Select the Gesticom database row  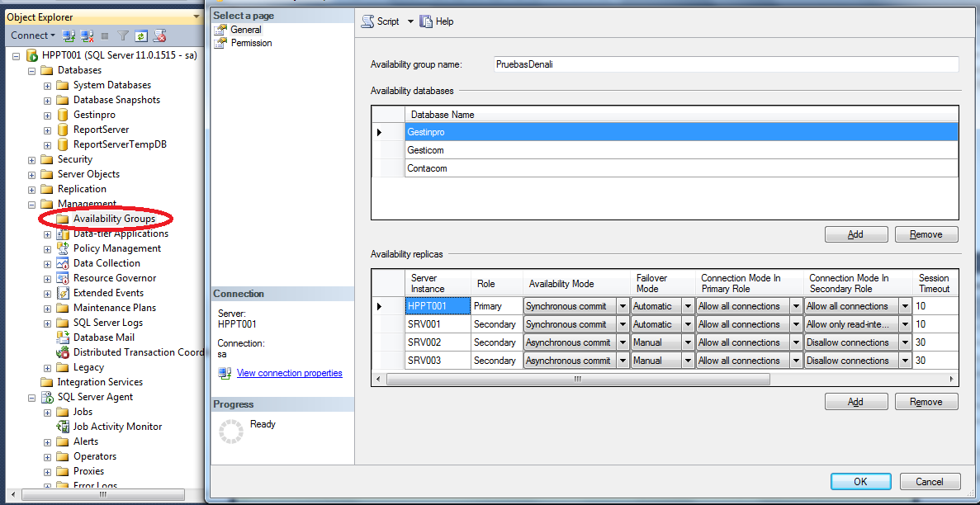[x=681, y=151]
